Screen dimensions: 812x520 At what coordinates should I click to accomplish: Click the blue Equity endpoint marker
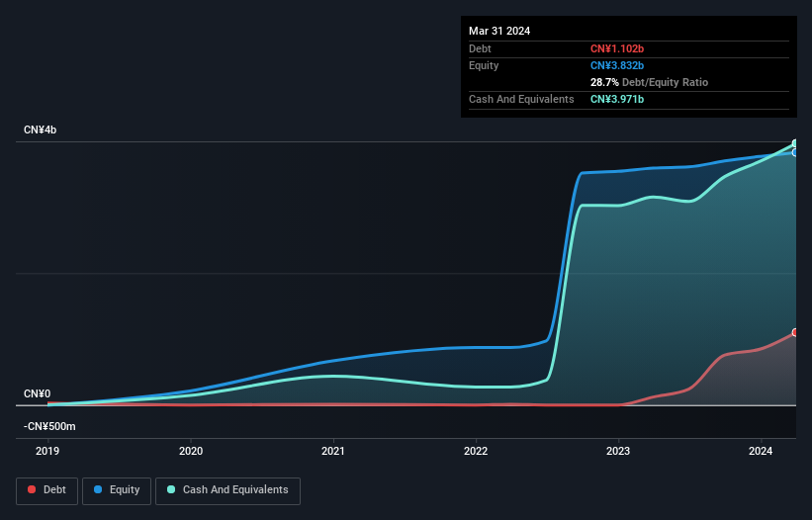[795, 152]
